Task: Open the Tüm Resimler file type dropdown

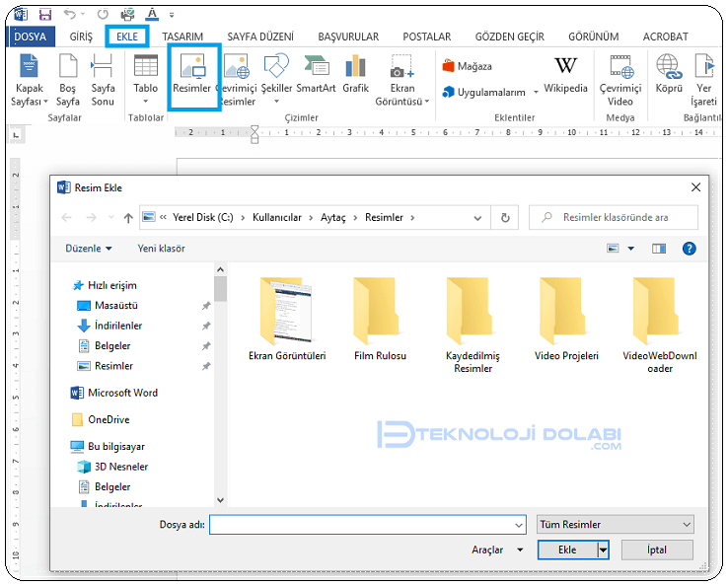Action: [x=616, y=525]
